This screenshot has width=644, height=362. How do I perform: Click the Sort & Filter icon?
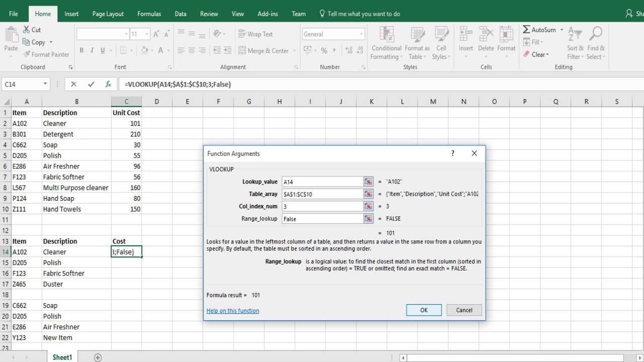pos(575,34)
